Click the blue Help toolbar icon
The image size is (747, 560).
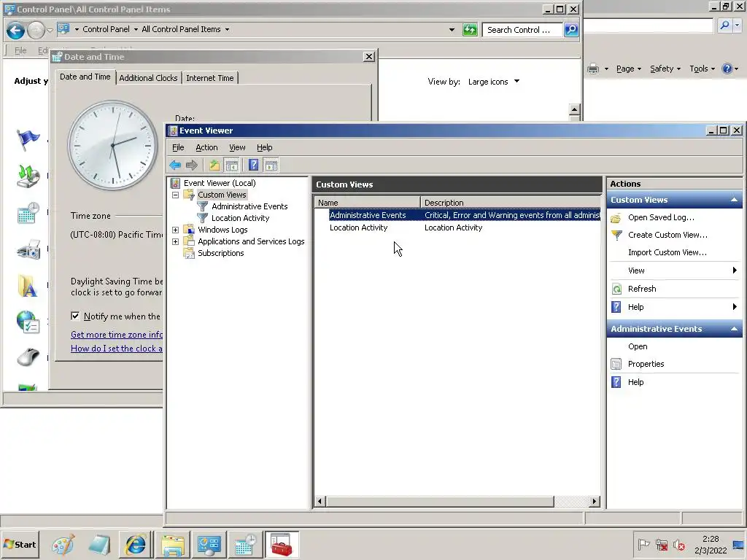click(x=253, y=166)
